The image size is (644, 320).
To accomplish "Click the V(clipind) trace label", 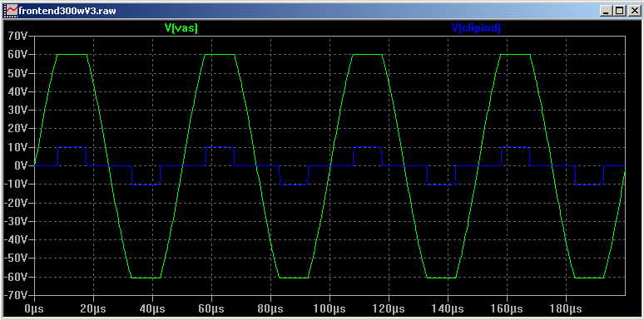I will (x=478, y=28).
